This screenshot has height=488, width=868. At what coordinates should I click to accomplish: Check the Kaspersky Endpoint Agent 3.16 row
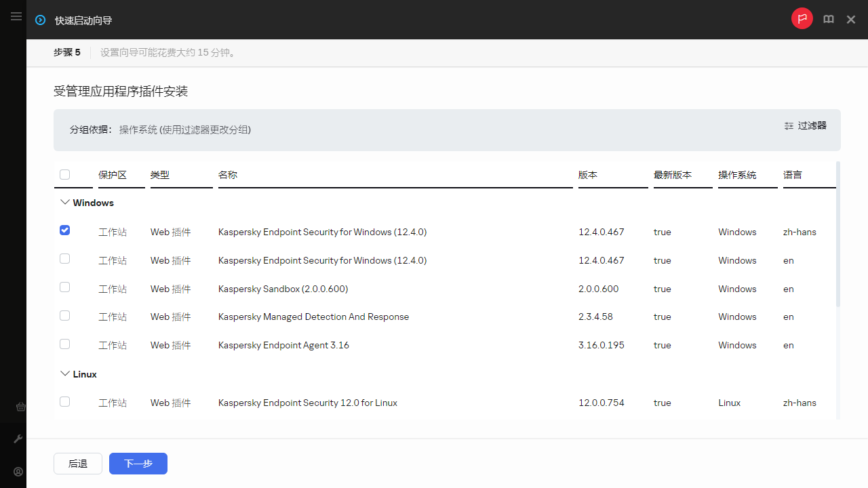point(64,344)
